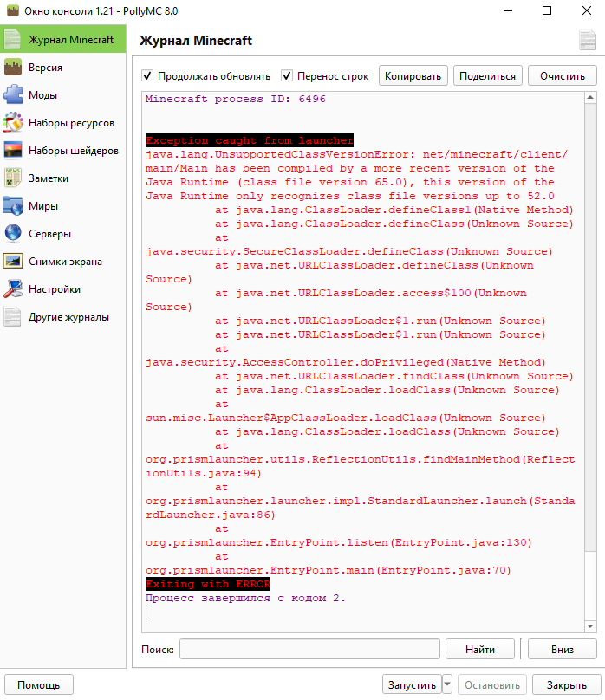Click the 'Exception caught from launcher' line
Viewport: 605px width, 700px height.
250,140
